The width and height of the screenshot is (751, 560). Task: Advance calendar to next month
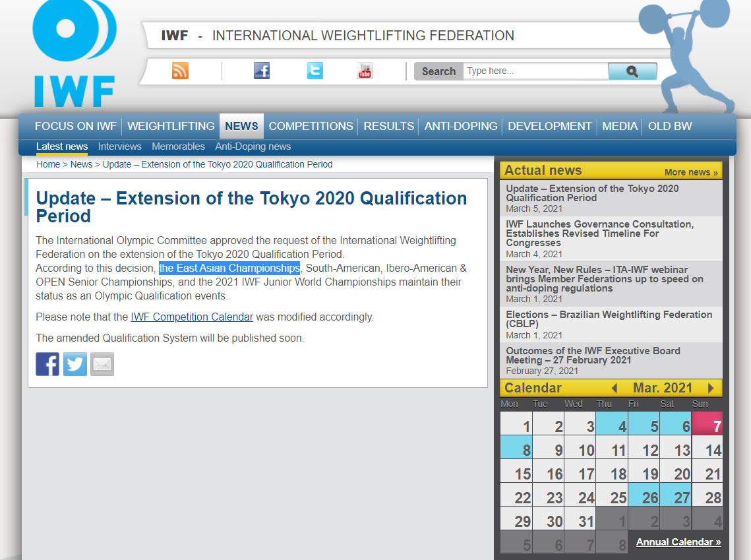click(x=711, y=388)
